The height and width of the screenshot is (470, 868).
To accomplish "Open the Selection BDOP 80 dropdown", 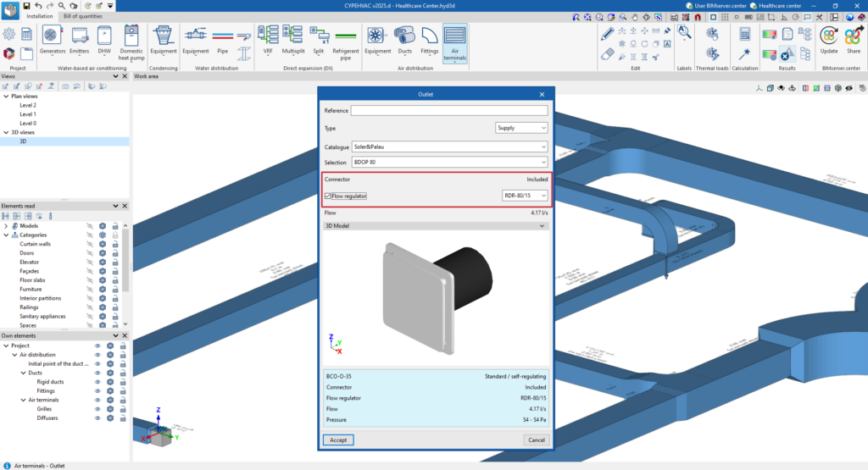I will [449, 162].
